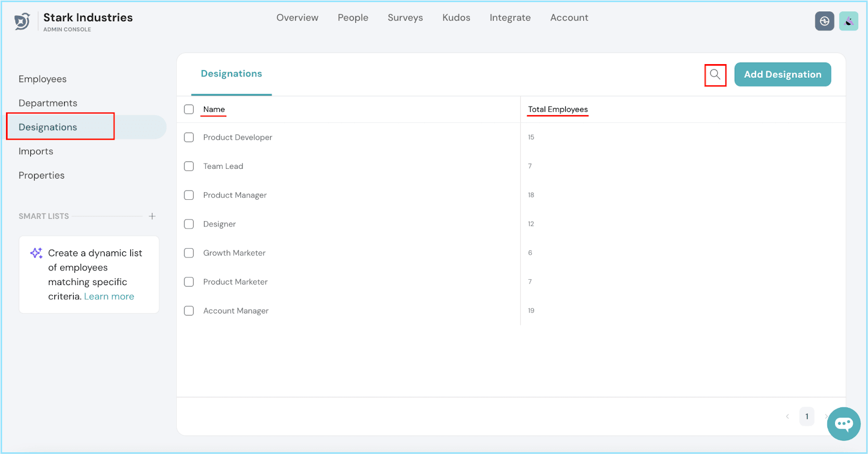Follow the Learn more link
Screen dimensions: 868x454
109,297
